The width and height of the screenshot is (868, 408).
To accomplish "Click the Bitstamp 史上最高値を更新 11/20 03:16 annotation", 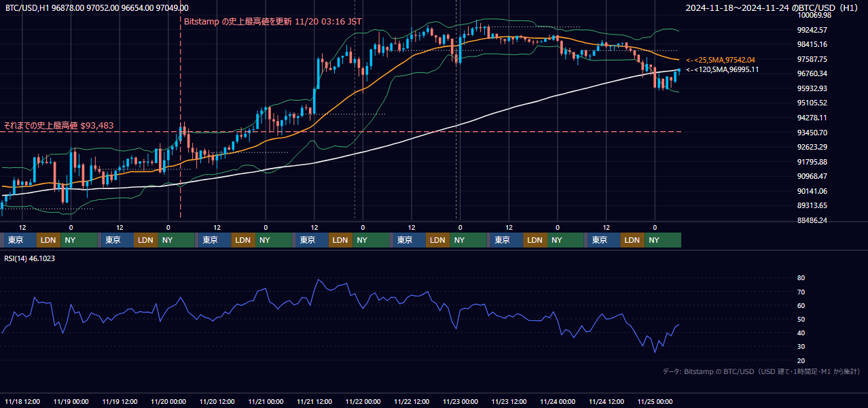I will [273, 22].
